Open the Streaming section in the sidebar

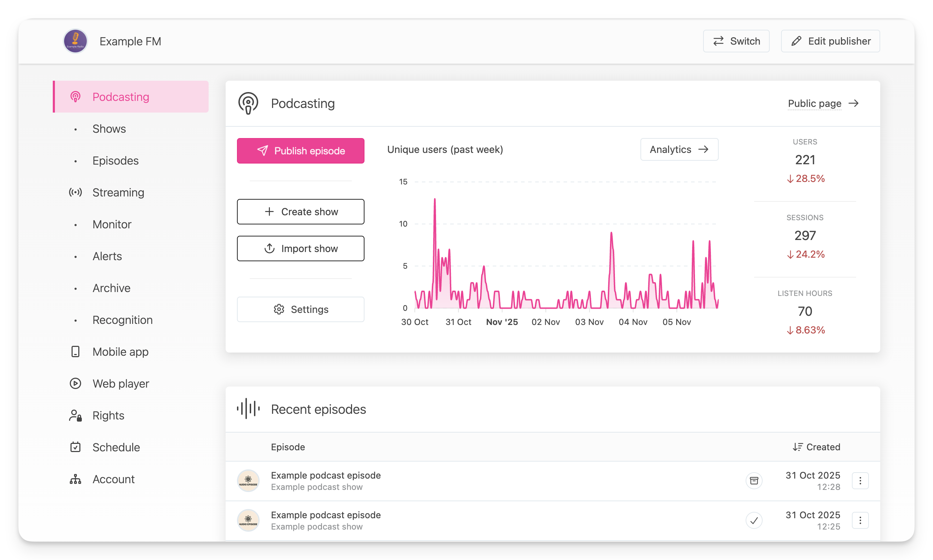118,193
